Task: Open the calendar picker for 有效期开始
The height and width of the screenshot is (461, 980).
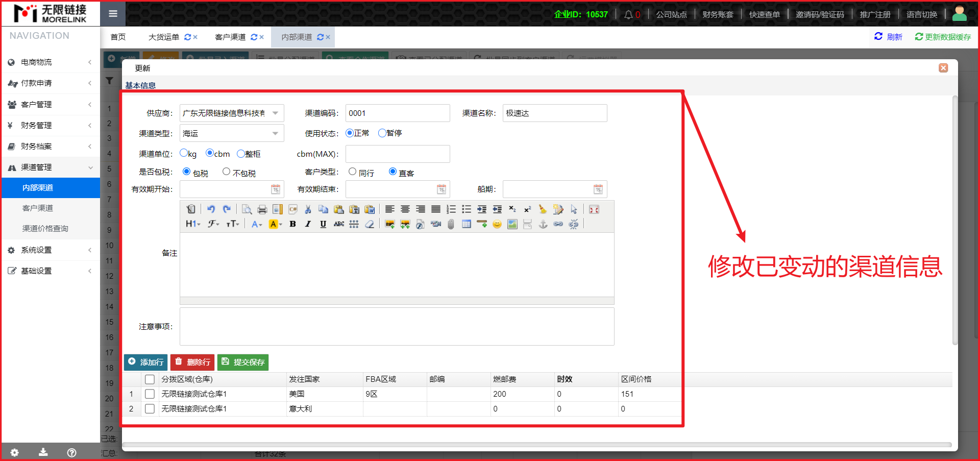Action: [x=275, y=189]
